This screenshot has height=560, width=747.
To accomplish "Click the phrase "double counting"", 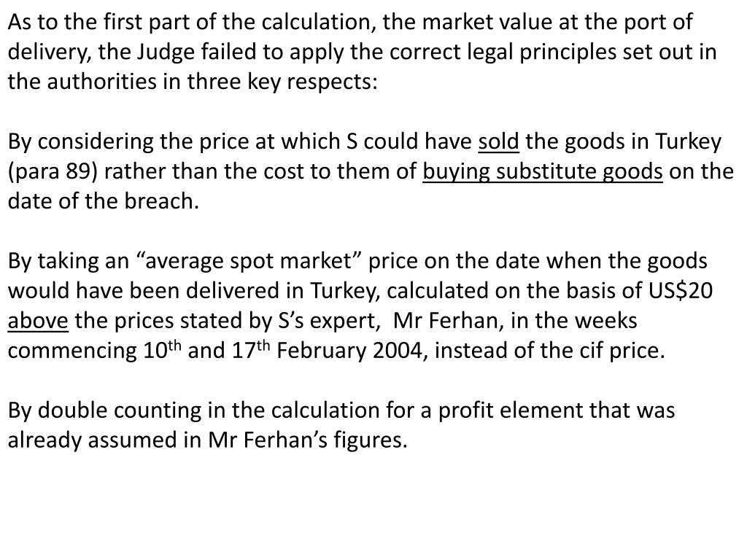I will point(120,410).
